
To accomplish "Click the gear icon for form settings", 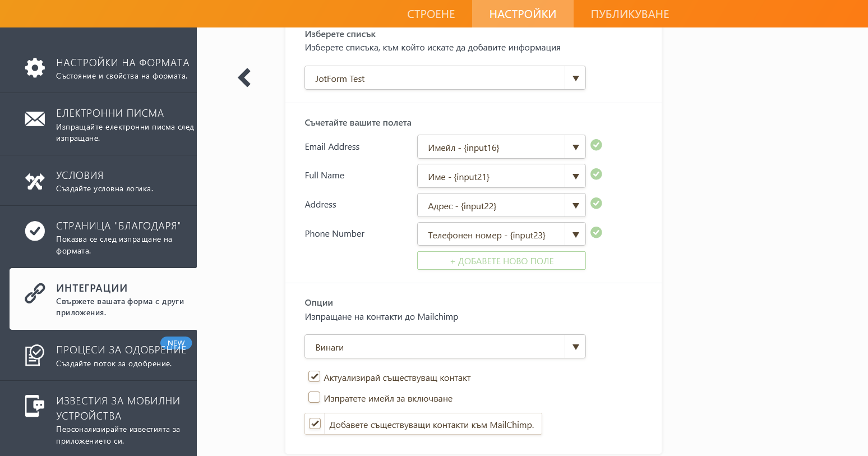I will pyautogui.click(x=35, y=67).
